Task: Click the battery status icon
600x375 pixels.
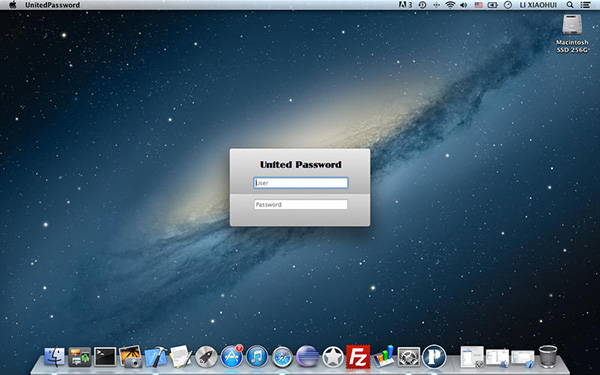Action: (492, 5)
